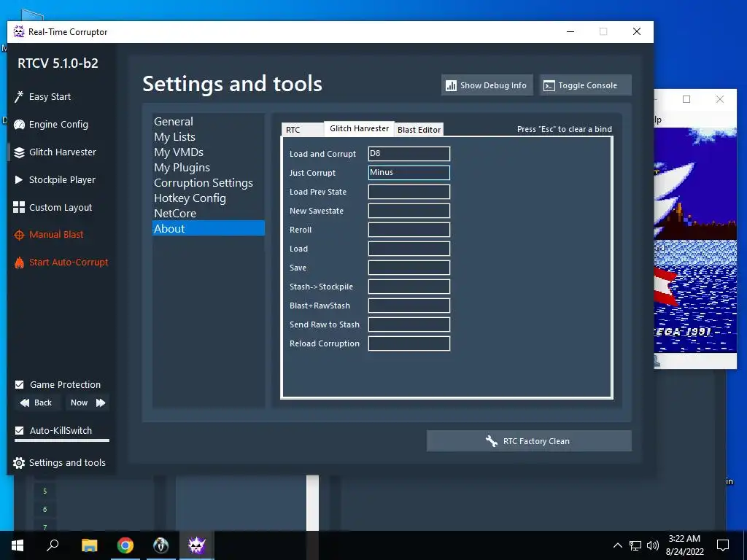Open network icon in system tray

coord(635,545)
